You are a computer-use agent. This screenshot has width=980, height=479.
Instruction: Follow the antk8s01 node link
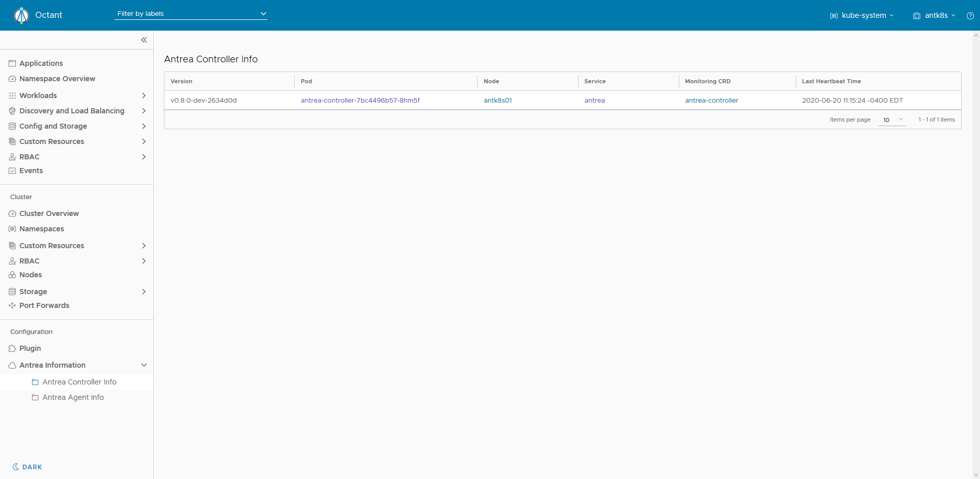(497, 101)
